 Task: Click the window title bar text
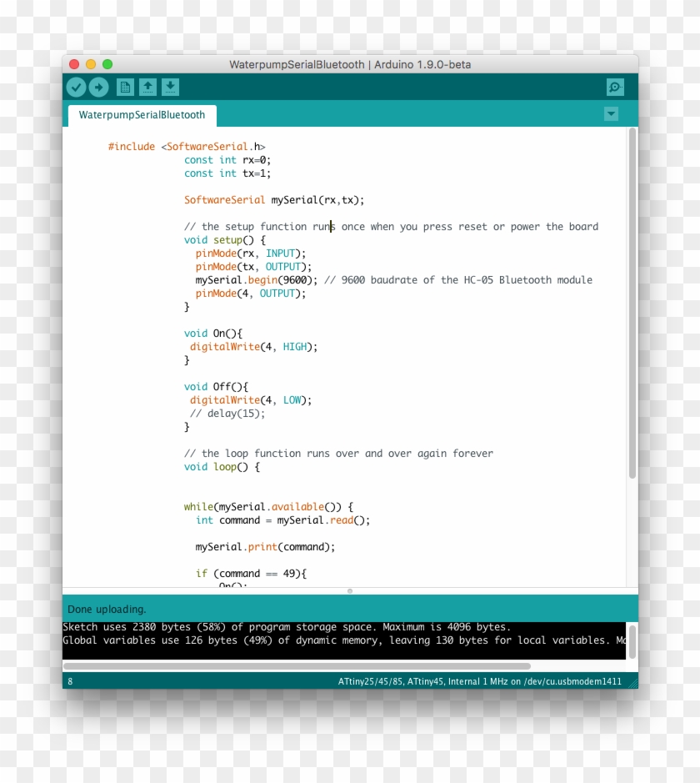click(350, 64)
